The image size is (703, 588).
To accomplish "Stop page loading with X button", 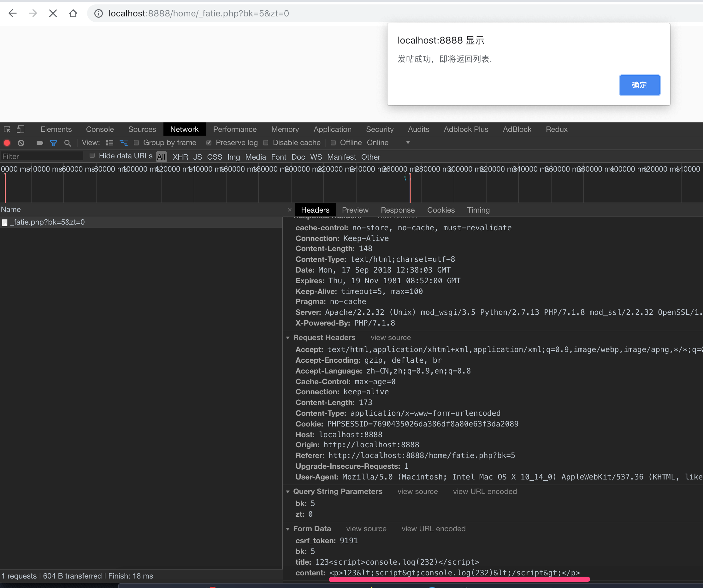I will point(53,13).
